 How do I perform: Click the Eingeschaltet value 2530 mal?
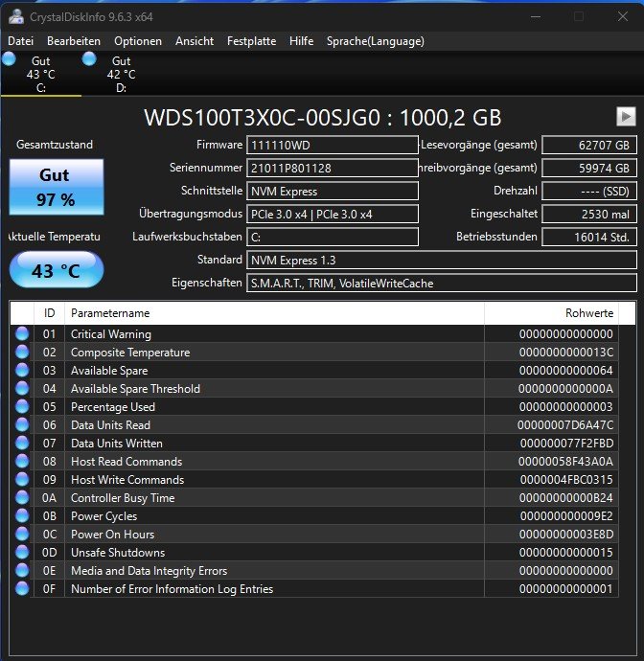(x=589, y=214)
